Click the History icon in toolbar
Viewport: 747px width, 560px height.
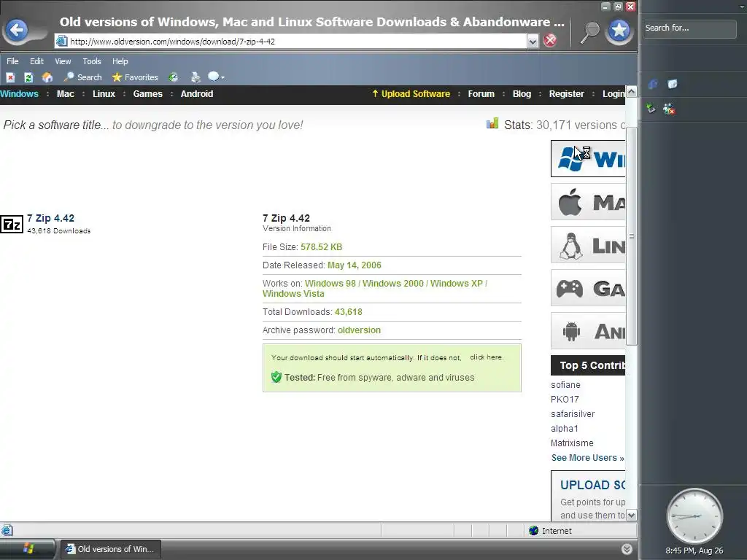point(174,77)
